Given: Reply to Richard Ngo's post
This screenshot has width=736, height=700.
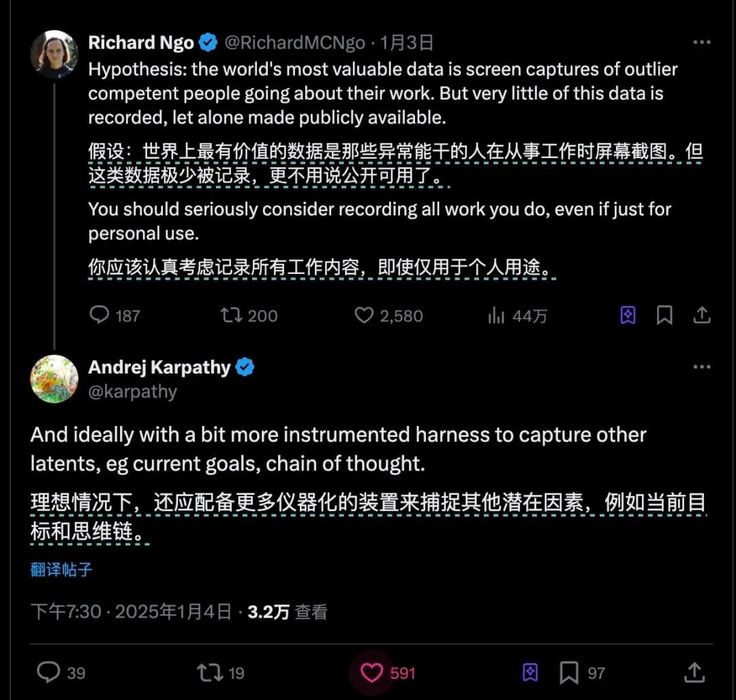Looking at the screenshot, I should pos(100,315).
